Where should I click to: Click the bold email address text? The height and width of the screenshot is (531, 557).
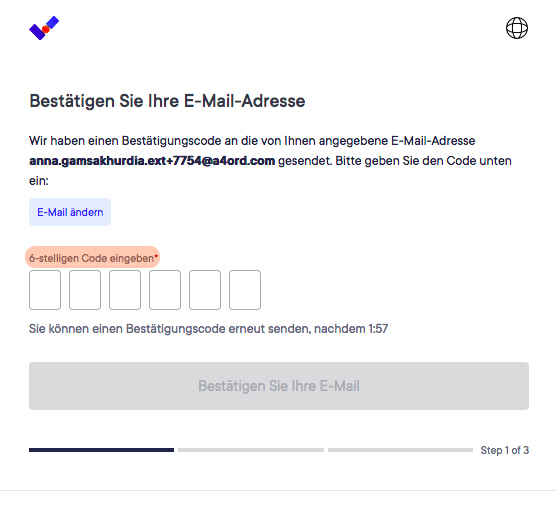click(x=152, y=161)
